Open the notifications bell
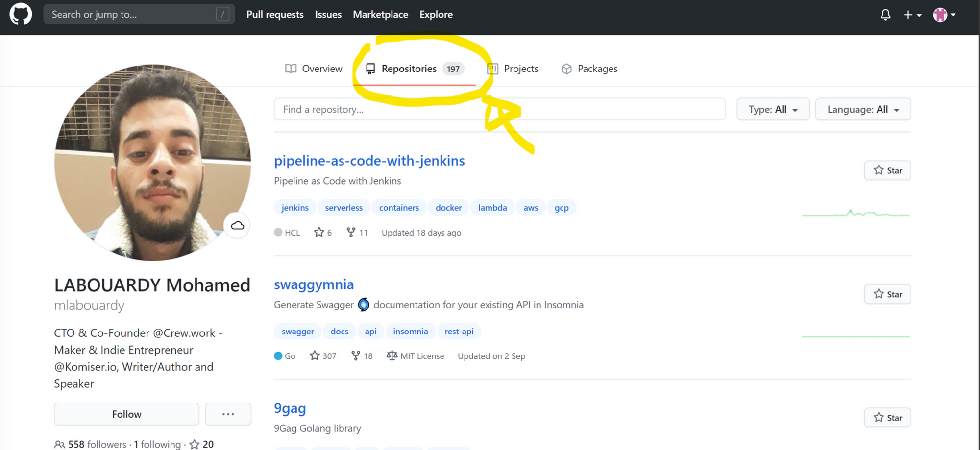Viewport: 980px width, 450px height. (885, 15)
